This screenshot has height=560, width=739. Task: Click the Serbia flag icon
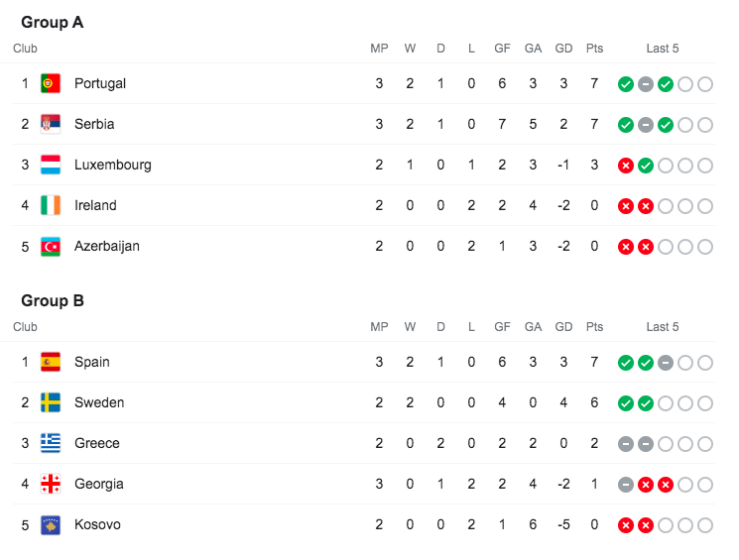point(51,124)
